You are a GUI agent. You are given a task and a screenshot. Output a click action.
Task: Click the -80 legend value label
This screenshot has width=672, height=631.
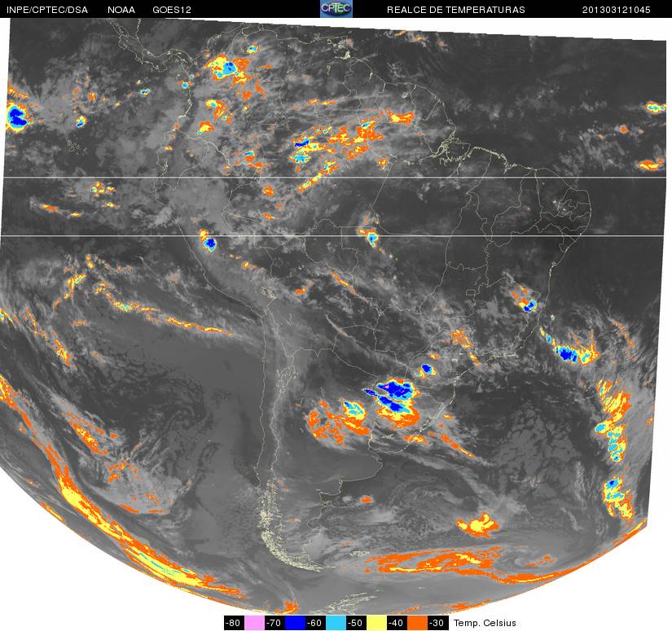pos(234,623)
